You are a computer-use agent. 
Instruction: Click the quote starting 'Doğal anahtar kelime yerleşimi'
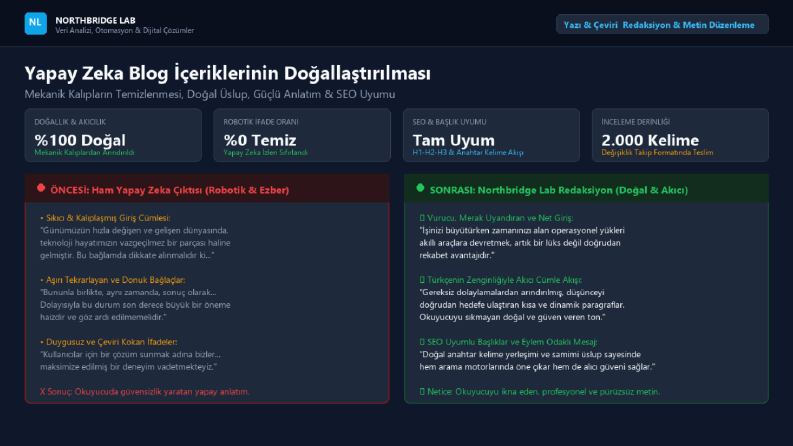(x=537, y=361)
